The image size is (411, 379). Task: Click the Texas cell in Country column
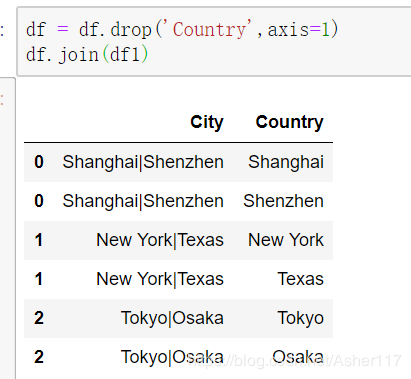pos(300,279)
